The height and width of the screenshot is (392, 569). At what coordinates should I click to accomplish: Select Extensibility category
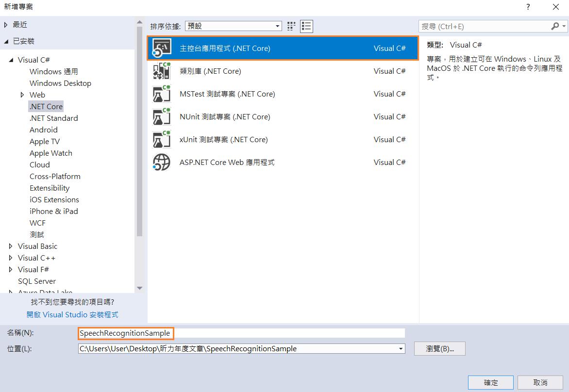click(x=50, y=188)
